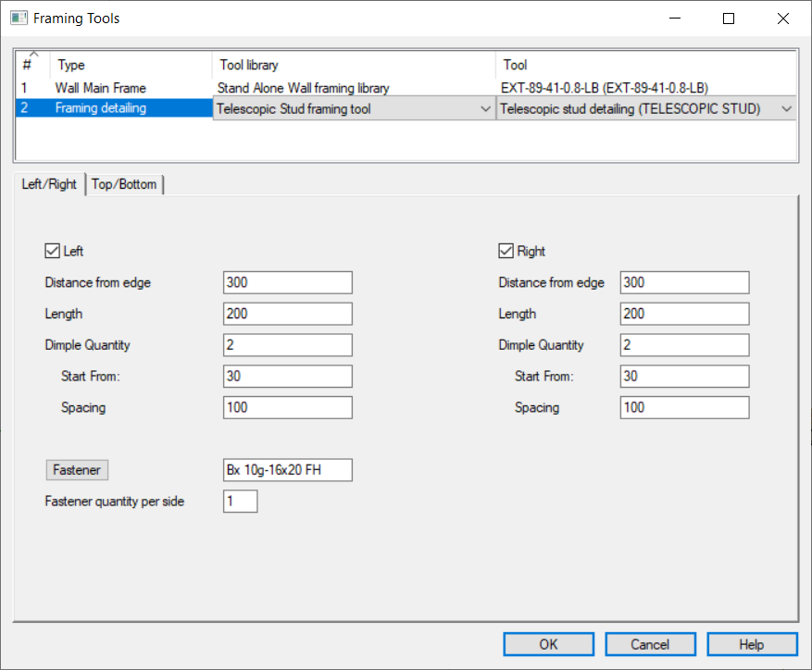Focus the left Dimple Quantity field

[287, 345]
